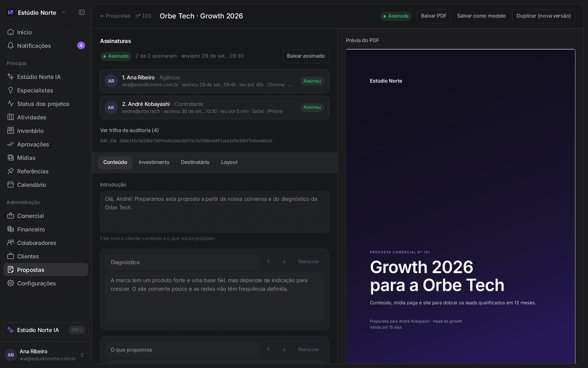
Task: Open Comercial briefcase icon
Action: (10, 216)
